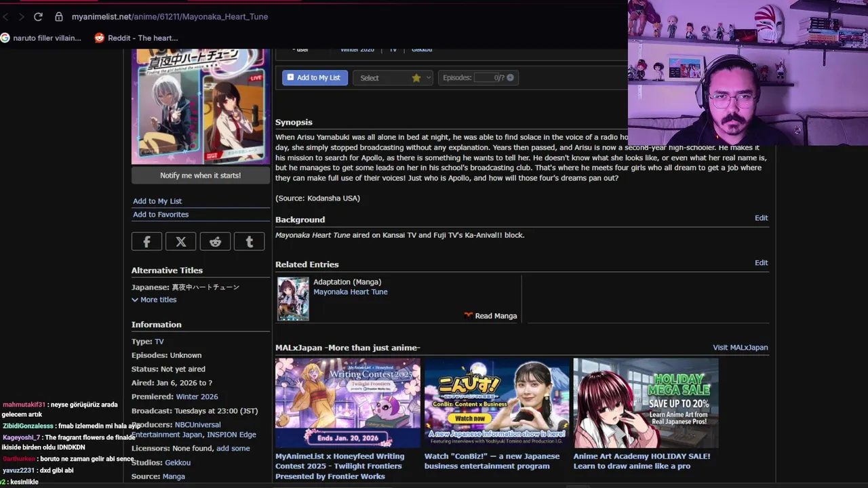The image size is (868, 488).
Task: Click the 'Read Manga' link
Action: pyautogui.click(x=490, y=316)
